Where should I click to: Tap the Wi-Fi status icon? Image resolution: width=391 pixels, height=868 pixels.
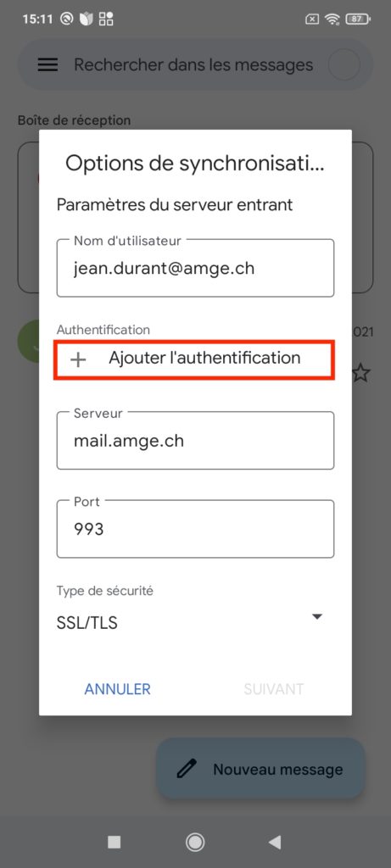point(332,19)
